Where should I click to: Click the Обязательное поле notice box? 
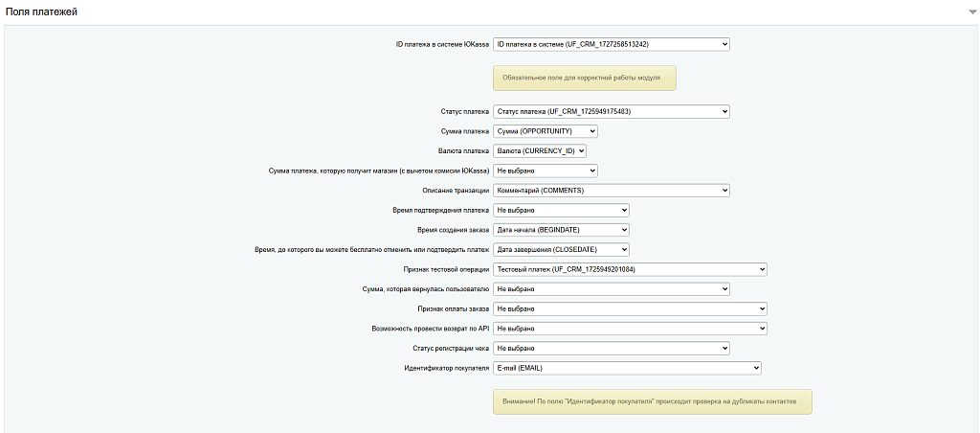pyautogui.click(x=584, y=78)
